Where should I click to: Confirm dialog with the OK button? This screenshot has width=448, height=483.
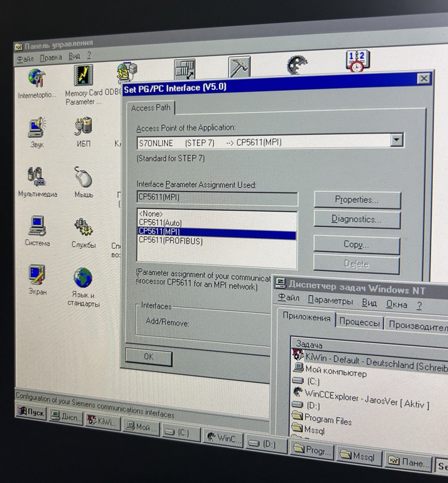coord(149,357)
